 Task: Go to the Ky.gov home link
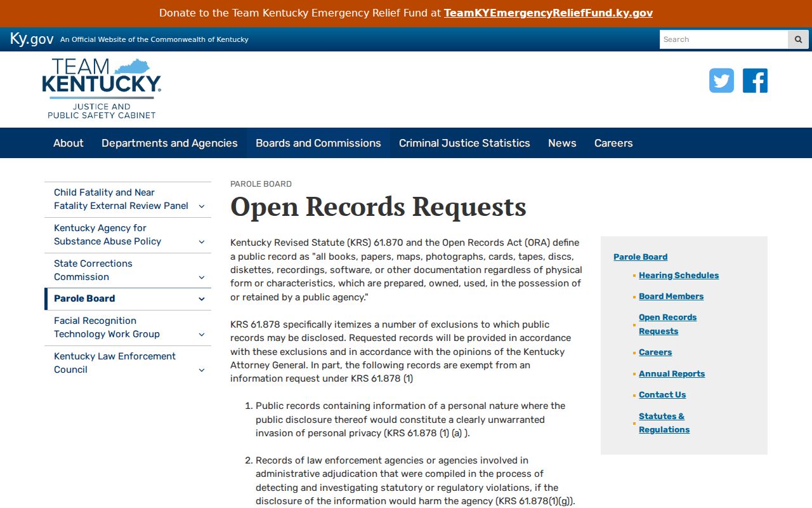pyautogui.click(x=32, y=39)
